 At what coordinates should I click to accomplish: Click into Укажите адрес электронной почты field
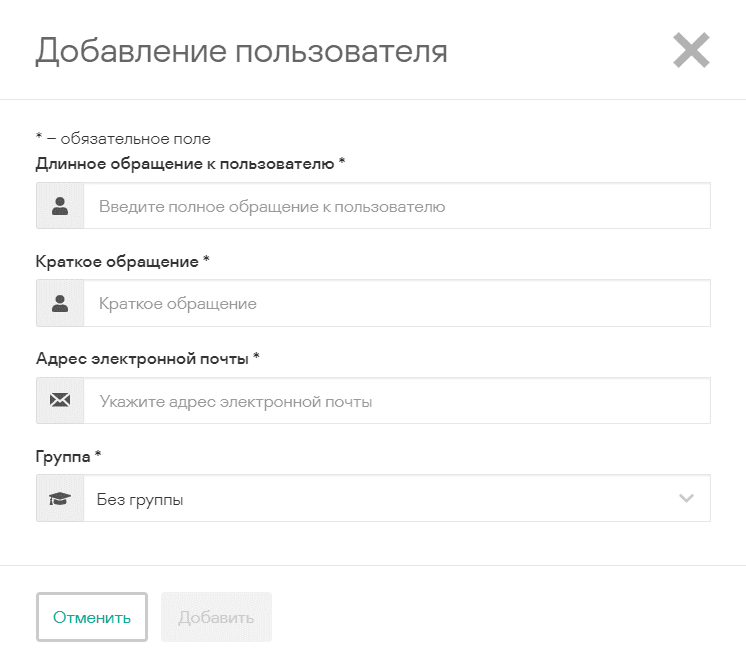tap(396, 401)
